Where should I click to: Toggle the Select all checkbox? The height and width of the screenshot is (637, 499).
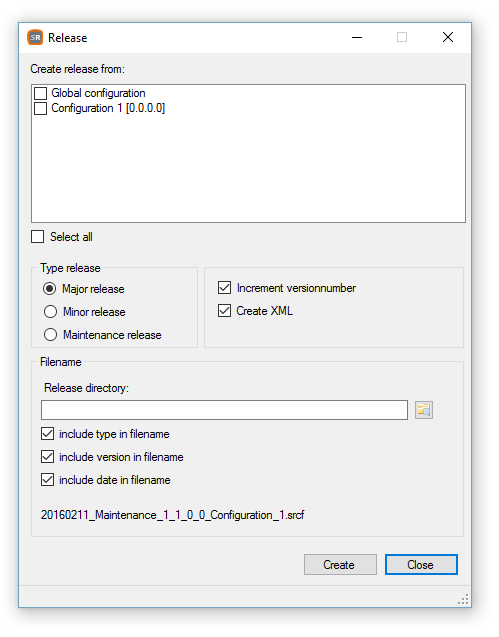37,236
